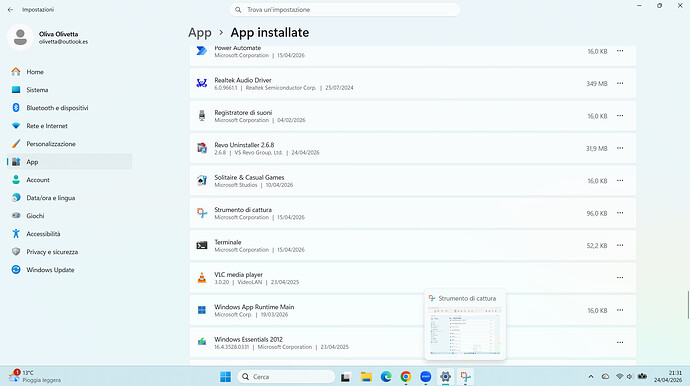Select the Realtek Audio Driver name text
The image size is (690, 386).
pyautogui.click(x=243, y=80)
